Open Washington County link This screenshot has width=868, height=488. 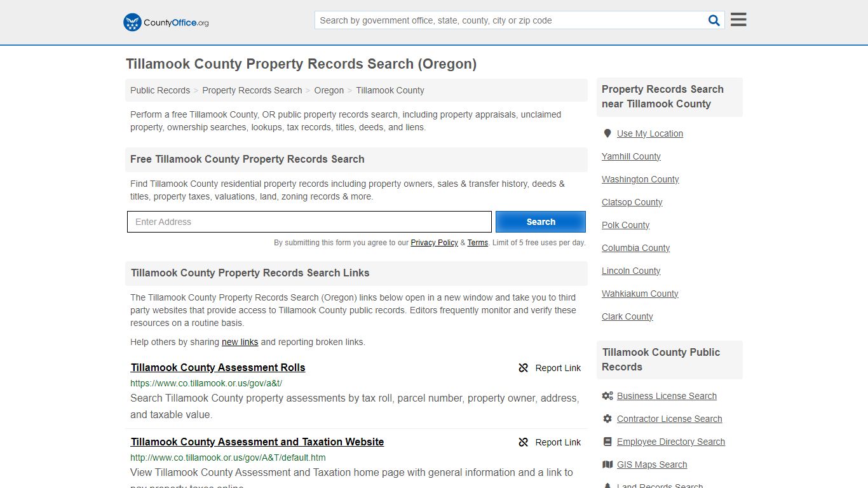pyautogui.click(x=641, y=179)
